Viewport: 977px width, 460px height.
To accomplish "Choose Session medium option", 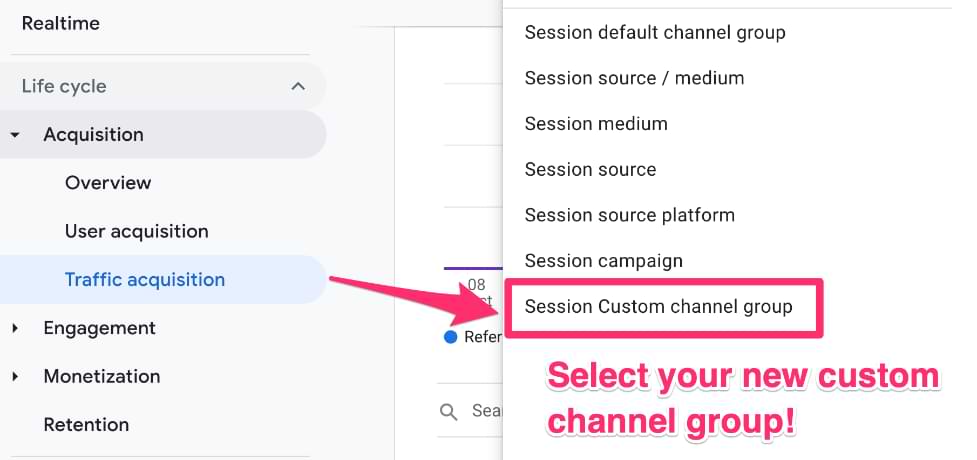I will pyautogui.click(x=596, y=123).
